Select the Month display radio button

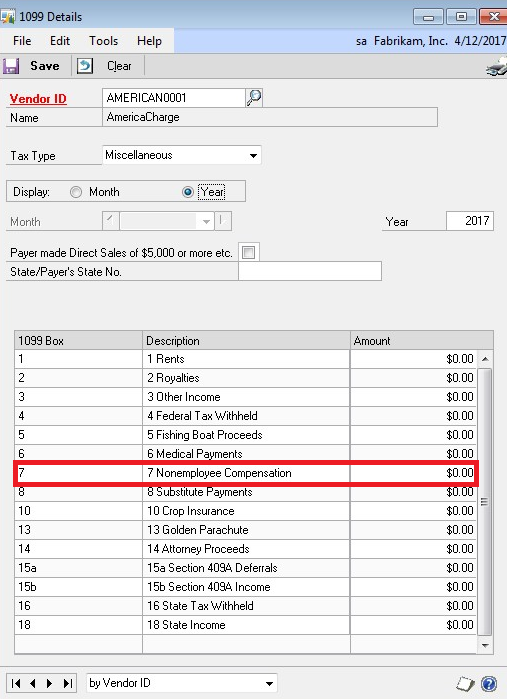[x=76, y=192]
